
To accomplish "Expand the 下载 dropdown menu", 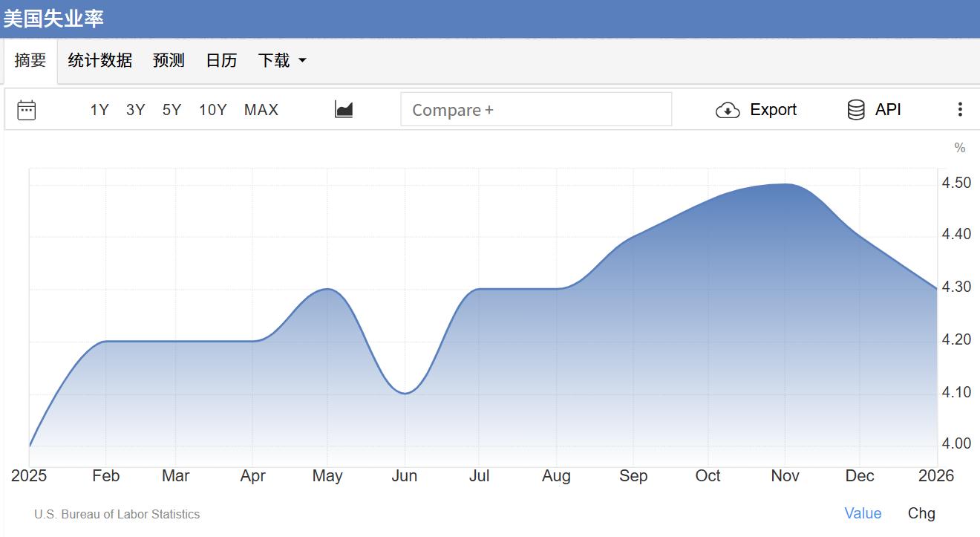I will (x=282, y=61).
